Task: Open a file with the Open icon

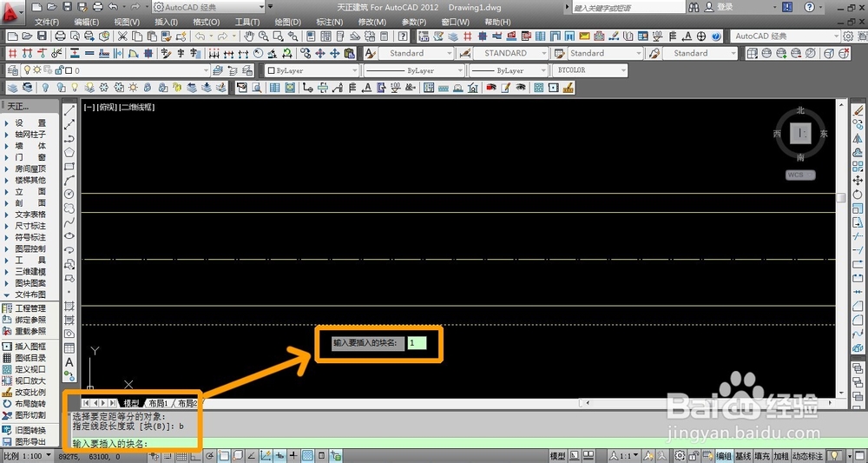Action: 27,36
